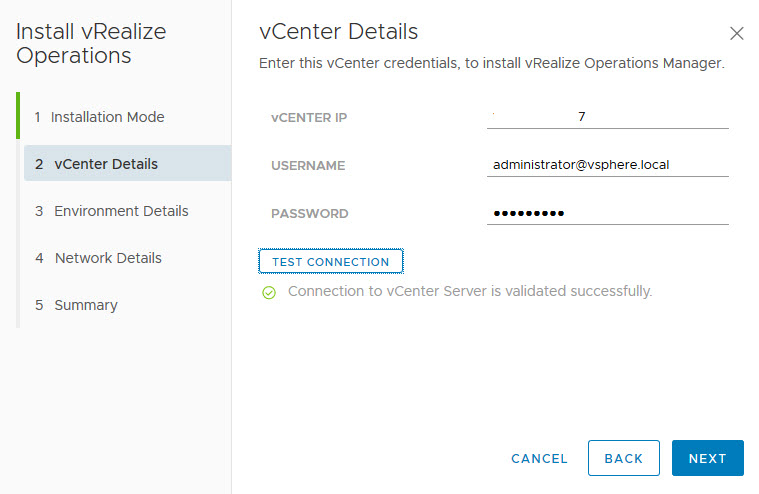Click the green validation success checkmark icon
Screen dimensions: 759x494
pyautogui.click(x=268, y=293)
